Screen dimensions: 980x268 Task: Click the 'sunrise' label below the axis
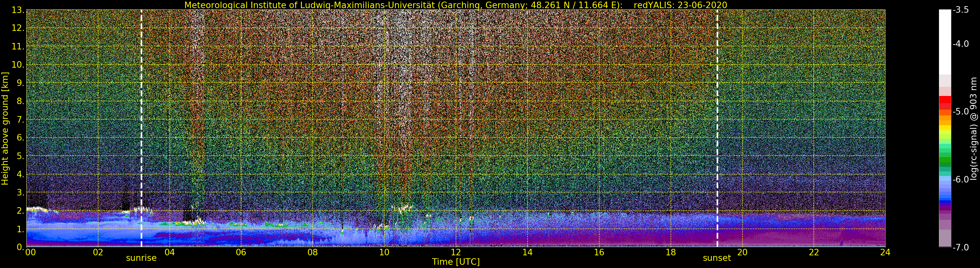[x=141, y=258]
